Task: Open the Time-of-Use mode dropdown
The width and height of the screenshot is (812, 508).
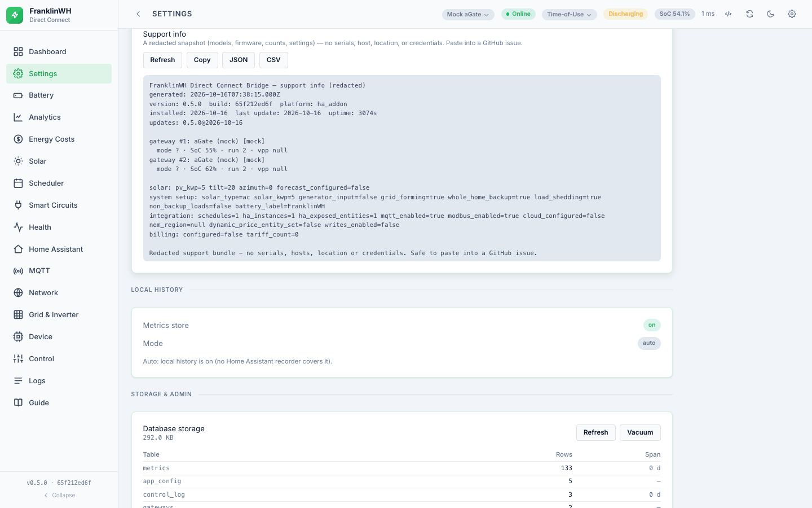Action: click(570, 15)
